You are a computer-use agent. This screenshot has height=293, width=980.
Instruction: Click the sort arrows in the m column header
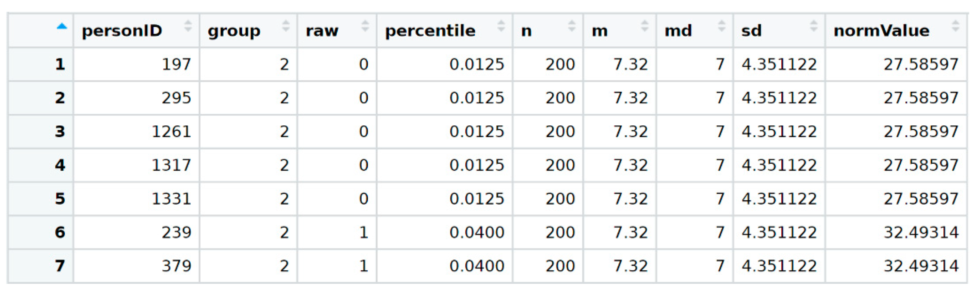point(645,26)
